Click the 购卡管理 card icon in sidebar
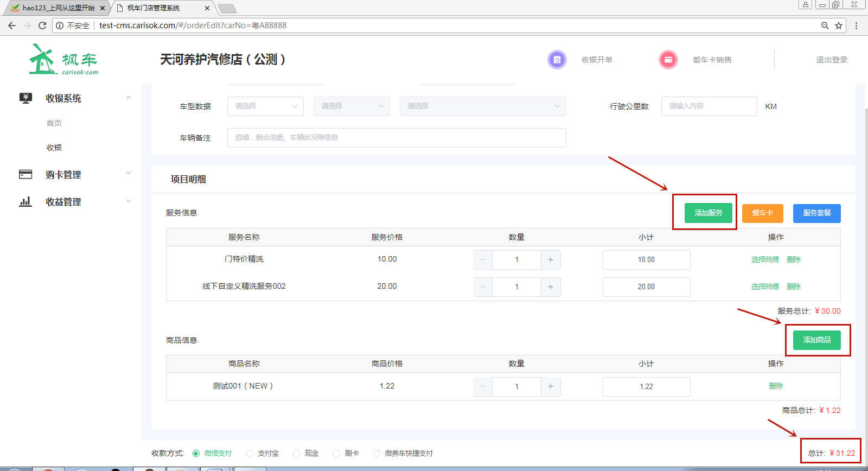Viewport: 868px width, 471px height. (x=25, y=174)
